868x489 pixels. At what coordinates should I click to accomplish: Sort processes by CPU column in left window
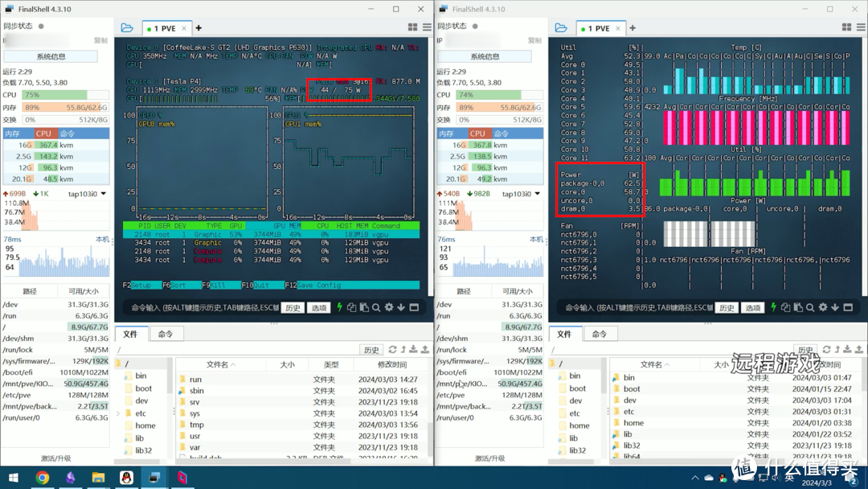click(43, 134)
